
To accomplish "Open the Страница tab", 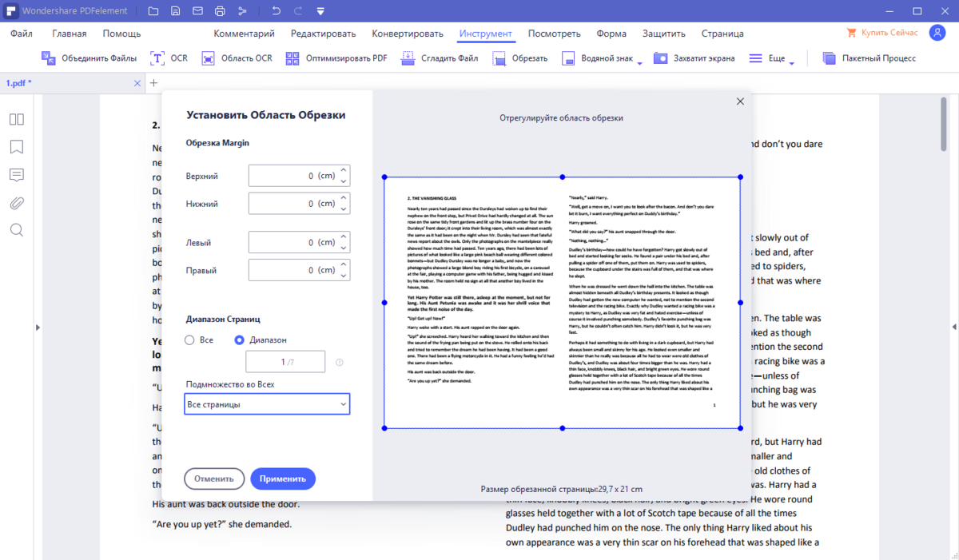I will 722,34.
